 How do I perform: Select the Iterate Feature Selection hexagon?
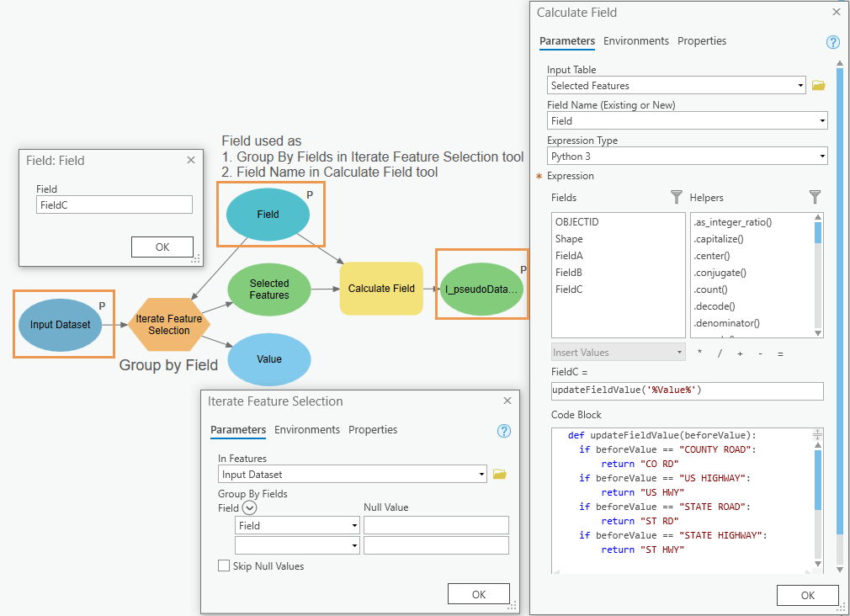point(169,324)
